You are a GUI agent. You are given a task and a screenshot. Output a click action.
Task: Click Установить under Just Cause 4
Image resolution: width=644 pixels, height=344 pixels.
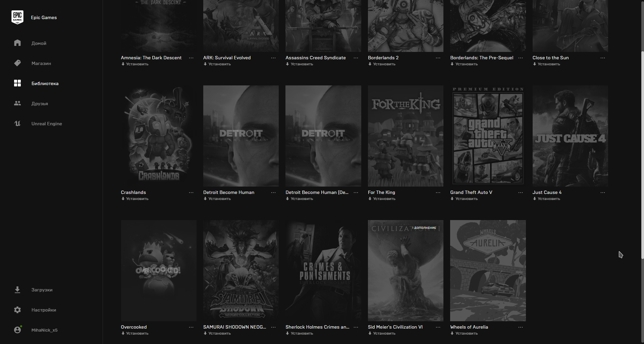tap(546, 199)
